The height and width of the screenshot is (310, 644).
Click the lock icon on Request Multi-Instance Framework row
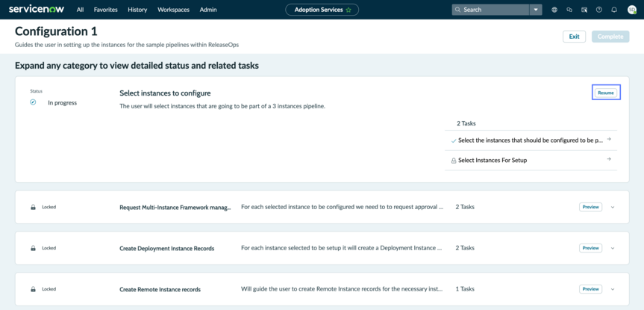(33, 207)
